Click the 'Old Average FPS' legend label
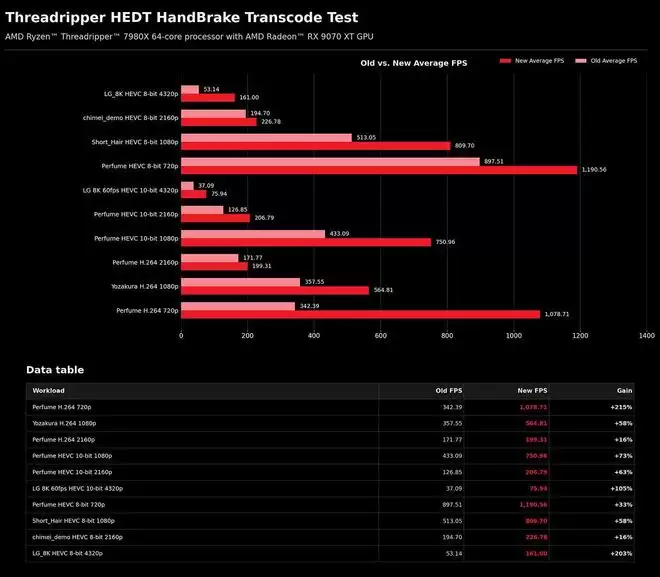Screen dimensions: 660x577 tap(614, 61)
